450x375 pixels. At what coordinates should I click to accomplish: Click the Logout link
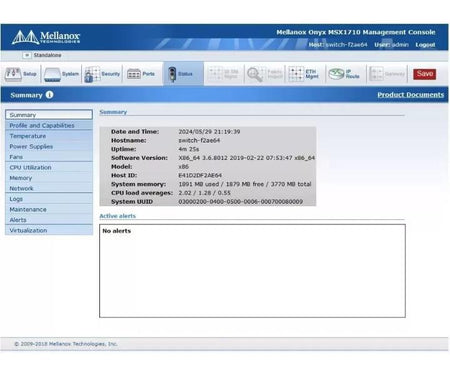(x=425, y=45)
